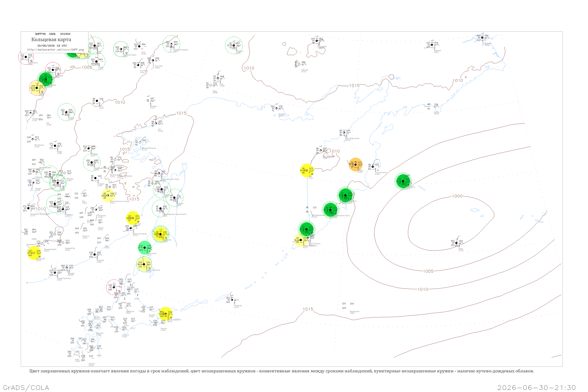Select the station label "Большой Шантар"
This screenshot has height=392, width=588.
(149, 148)
